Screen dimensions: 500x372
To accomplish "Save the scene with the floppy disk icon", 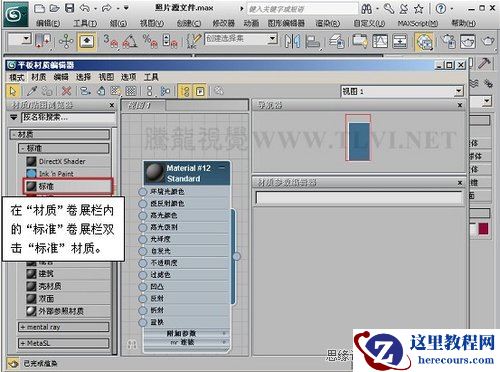I will coord(69,8).
